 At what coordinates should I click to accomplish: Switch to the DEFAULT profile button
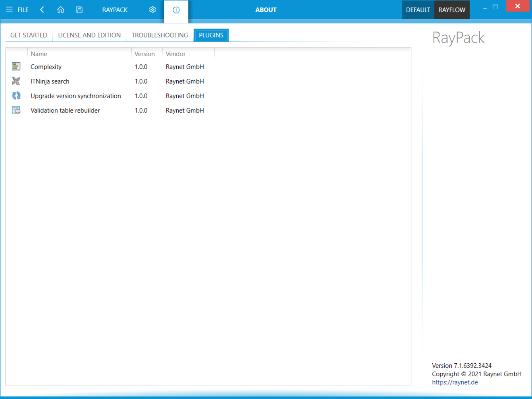coord(418,10)
